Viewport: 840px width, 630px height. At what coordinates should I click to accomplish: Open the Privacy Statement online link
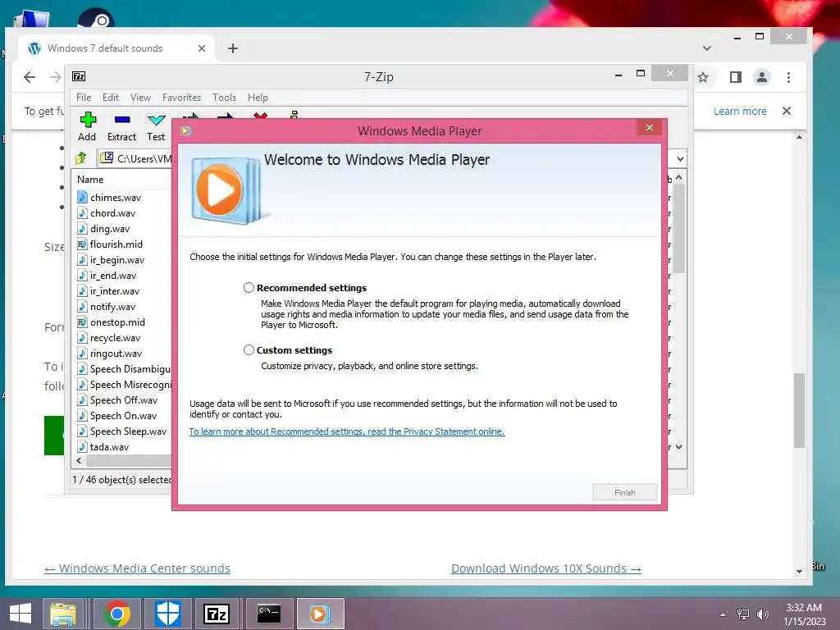coord(347,431)
